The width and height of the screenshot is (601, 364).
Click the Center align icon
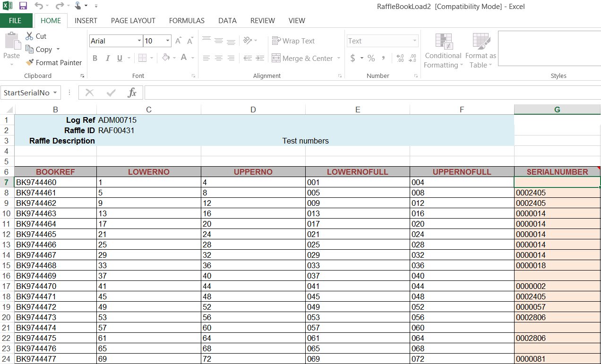pyautogui.click(x=218, y=58)
